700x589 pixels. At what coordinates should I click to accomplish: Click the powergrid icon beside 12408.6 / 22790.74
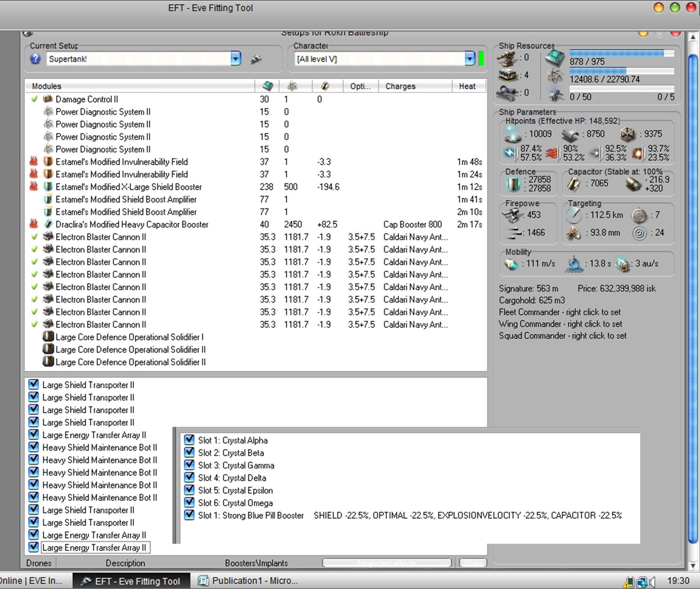pos(555,75)
